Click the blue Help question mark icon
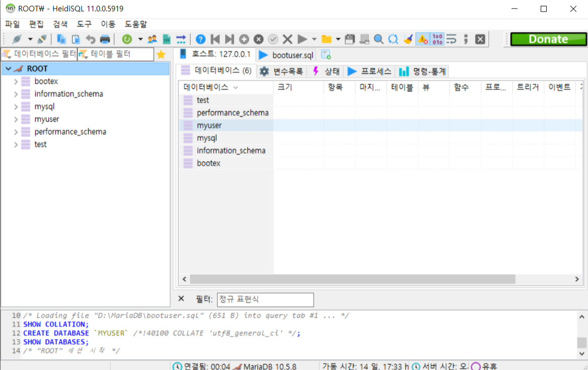The height and width of the screenshot is (370, 588). pos(201,39)
